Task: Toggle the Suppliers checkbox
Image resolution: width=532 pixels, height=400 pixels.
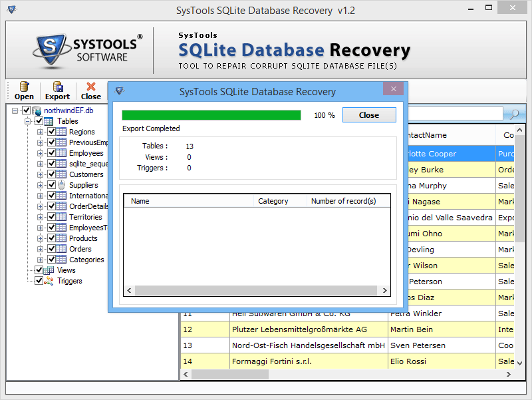Action: [51, 185]
